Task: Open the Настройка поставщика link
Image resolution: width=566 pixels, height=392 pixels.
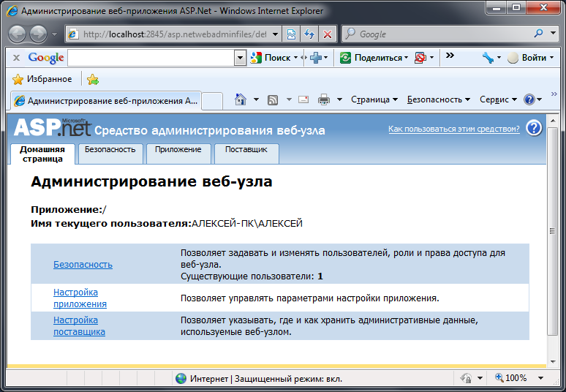Action: click(79, 325)
